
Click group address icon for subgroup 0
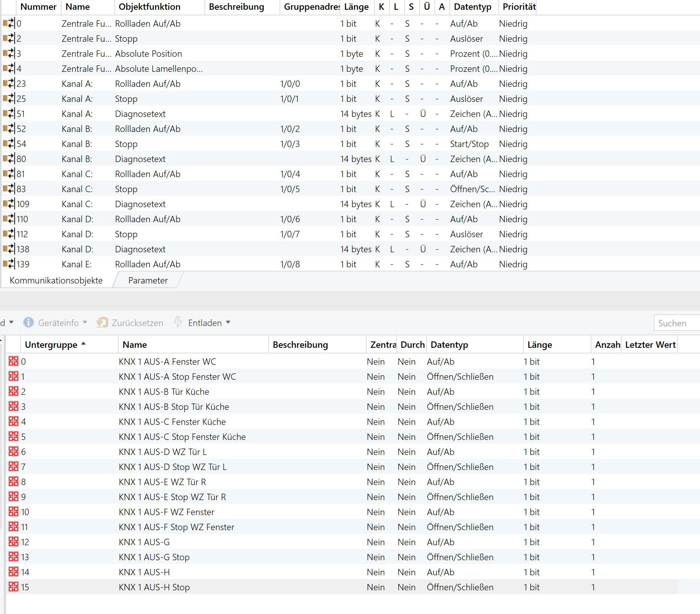click(14, 361)
